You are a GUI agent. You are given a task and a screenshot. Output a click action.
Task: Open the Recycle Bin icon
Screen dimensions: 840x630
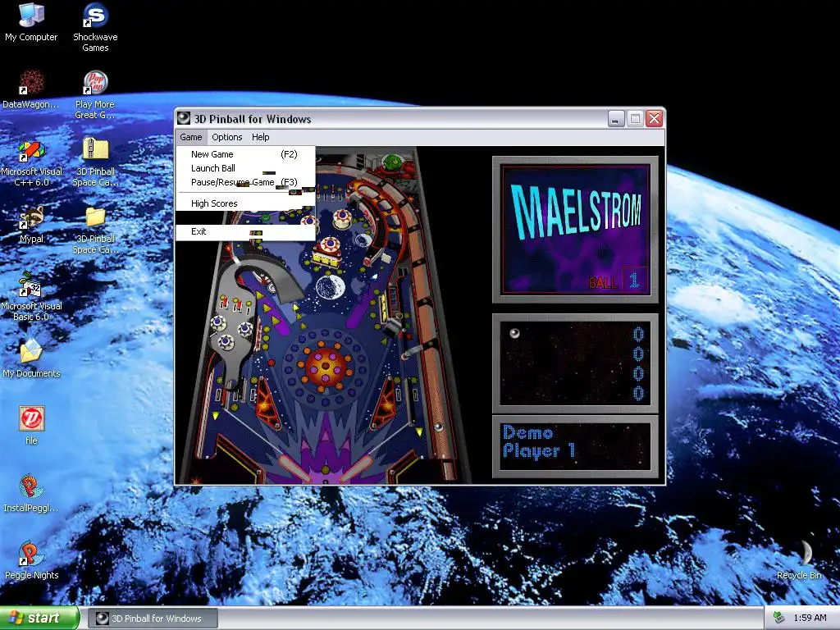799,559
